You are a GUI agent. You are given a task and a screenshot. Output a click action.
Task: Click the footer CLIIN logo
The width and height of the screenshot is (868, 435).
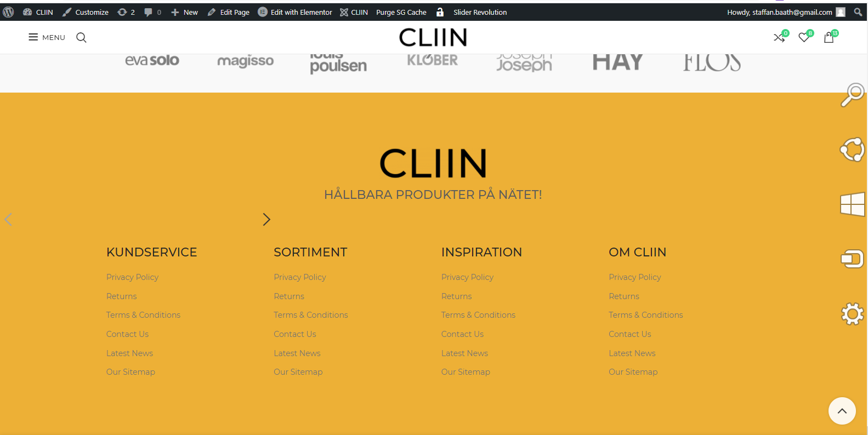pos(433,163)
